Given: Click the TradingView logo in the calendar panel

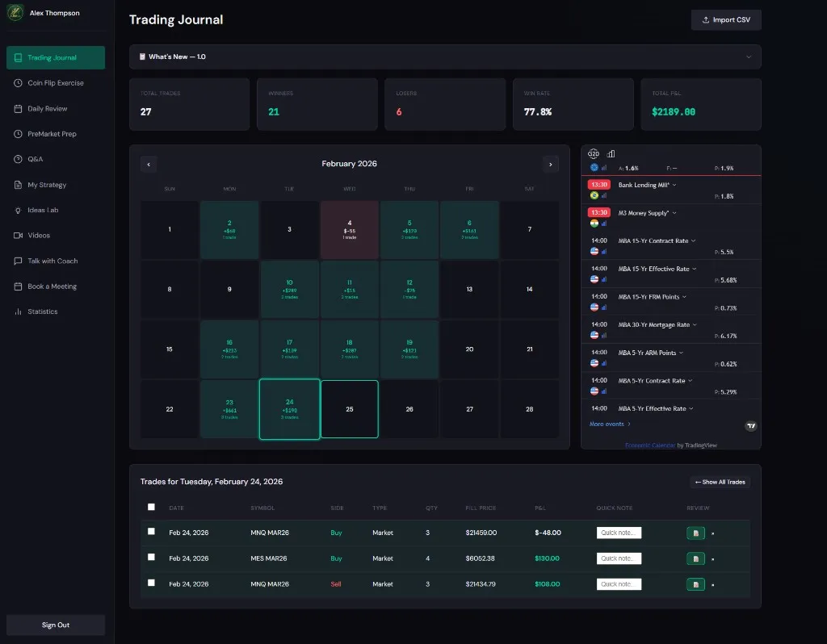Looking at the screenshot, I should [750, 426].
